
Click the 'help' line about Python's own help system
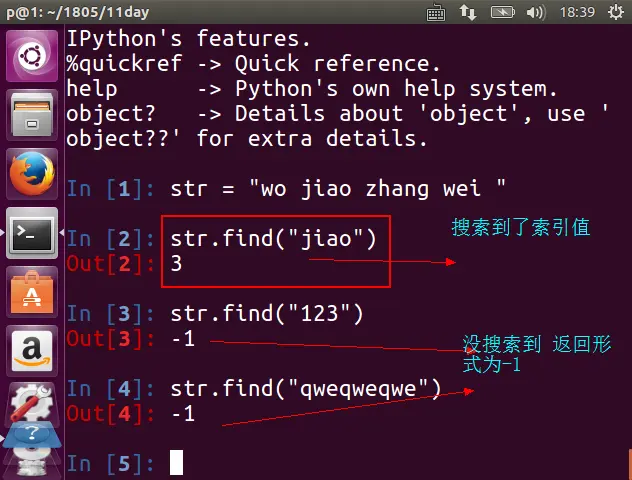312,89
